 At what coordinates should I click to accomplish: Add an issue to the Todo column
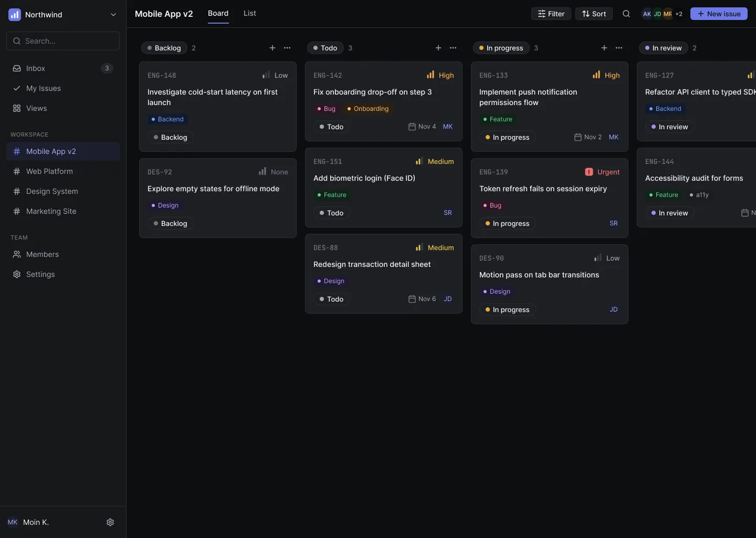(438, 48)
